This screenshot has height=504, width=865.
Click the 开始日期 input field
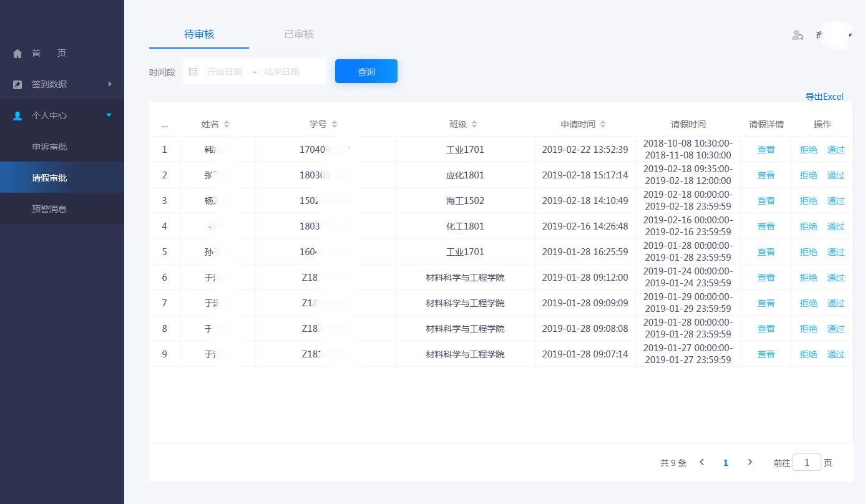tap(225, 72)
